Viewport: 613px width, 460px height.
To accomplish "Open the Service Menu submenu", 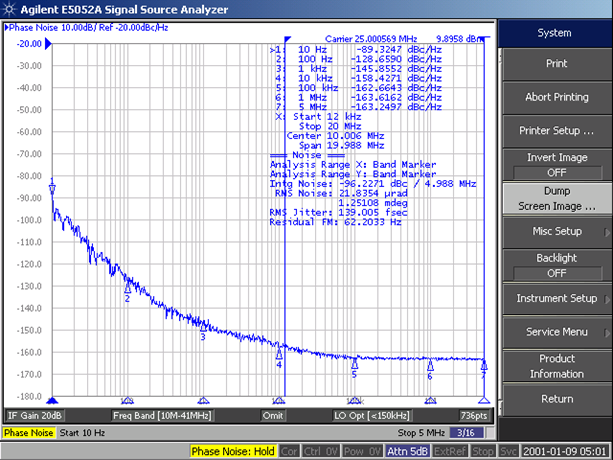I will pos(556,332).
